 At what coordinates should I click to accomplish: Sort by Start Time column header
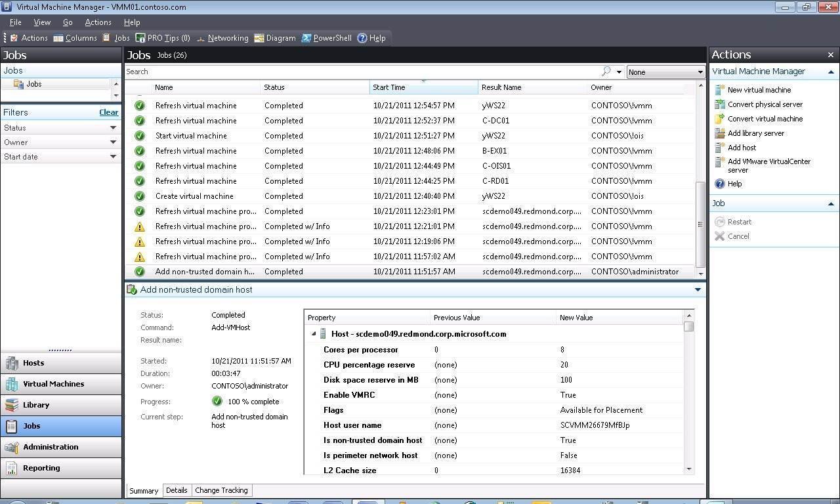[x=424, y=87]
